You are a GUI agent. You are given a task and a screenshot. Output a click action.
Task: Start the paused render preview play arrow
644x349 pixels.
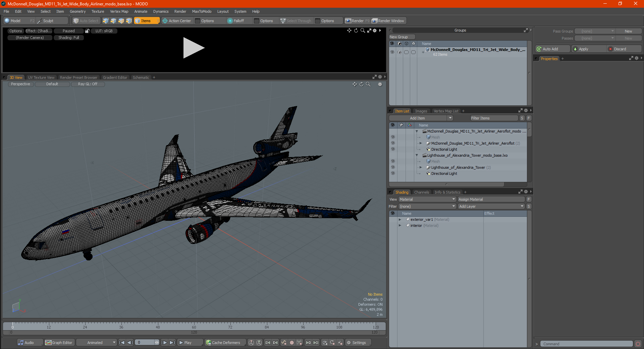click(x=194, y=48)
